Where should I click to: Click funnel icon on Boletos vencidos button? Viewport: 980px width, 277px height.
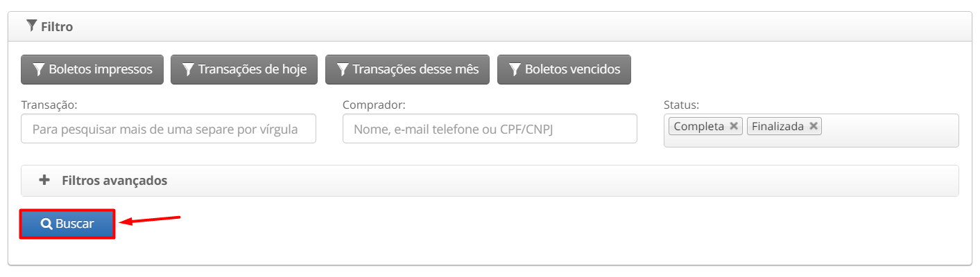(x=515, y=69)
